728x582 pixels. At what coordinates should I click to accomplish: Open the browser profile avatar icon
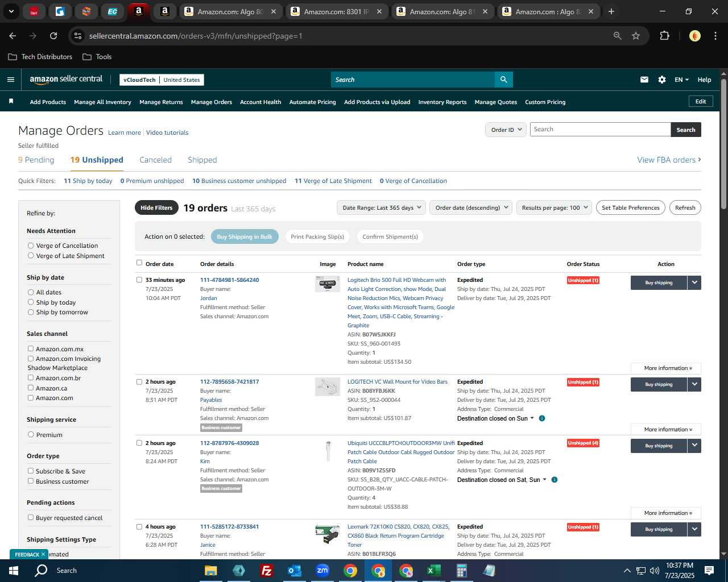pos(694,36)
